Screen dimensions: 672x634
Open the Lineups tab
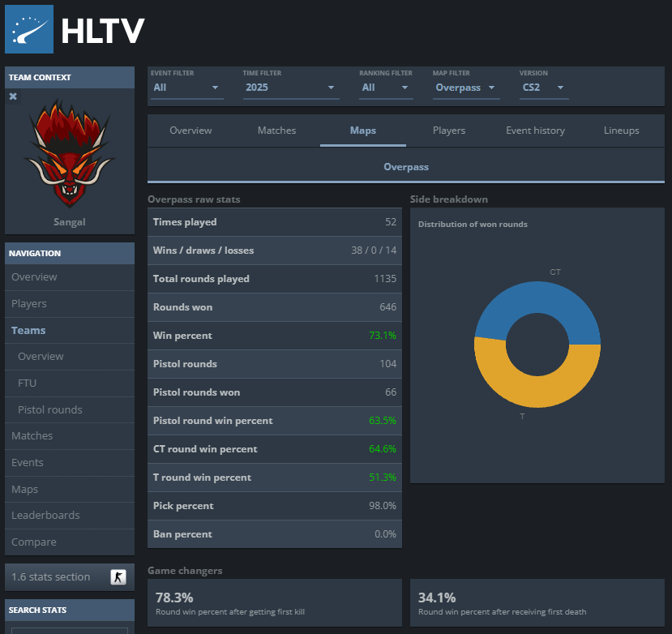coord(622,131)
